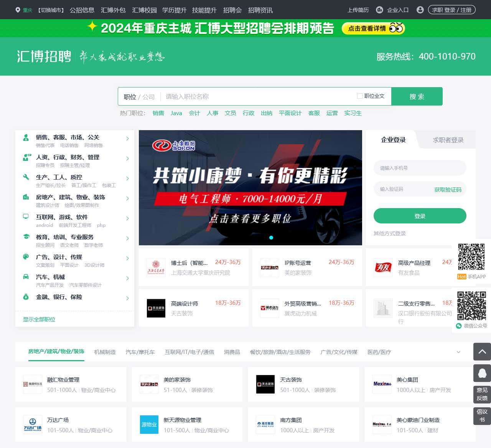Click the 倡议书 side button
491x448 pixels.
(482, 416)
